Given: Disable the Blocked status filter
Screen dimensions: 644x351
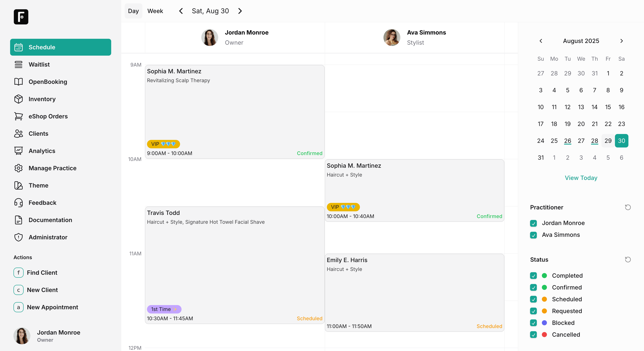Looking at the screenshot, I should [533, 323].
